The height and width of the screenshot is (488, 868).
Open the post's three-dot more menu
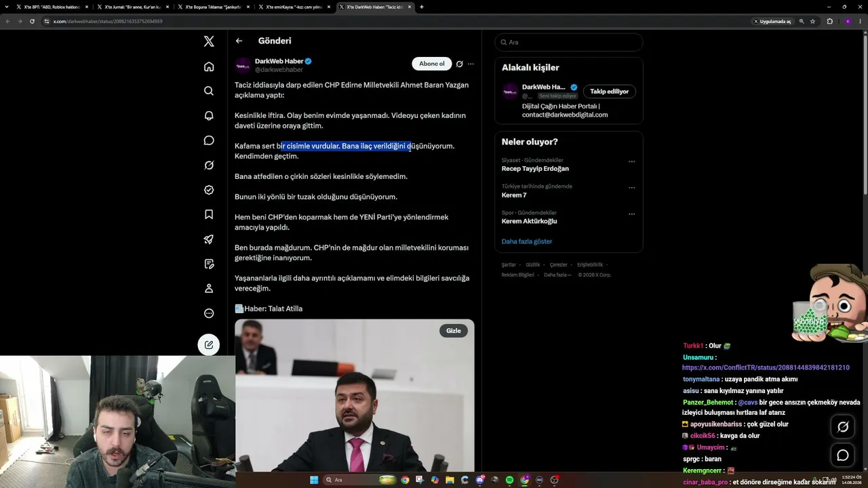click(471, 64)
